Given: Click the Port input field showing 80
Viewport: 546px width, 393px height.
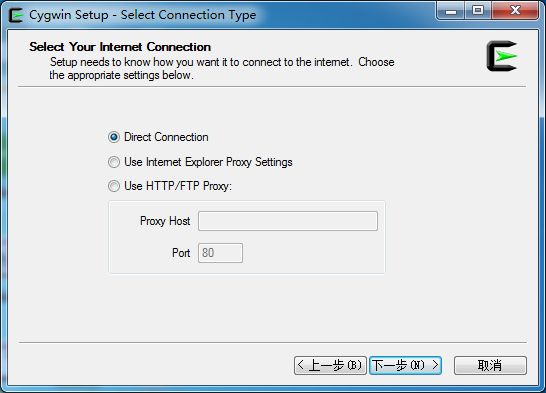Looking at the screenshot, I should click(220, 253).
